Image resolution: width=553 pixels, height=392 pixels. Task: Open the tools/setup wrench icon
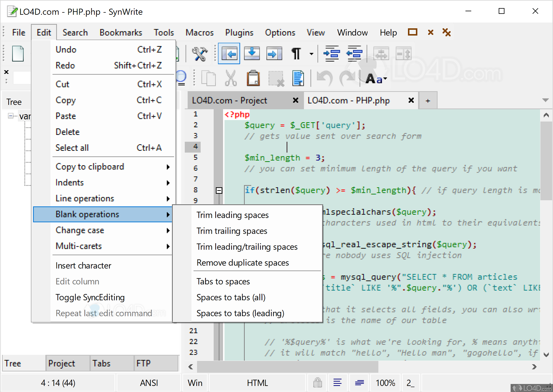click(x=199, y=53)
